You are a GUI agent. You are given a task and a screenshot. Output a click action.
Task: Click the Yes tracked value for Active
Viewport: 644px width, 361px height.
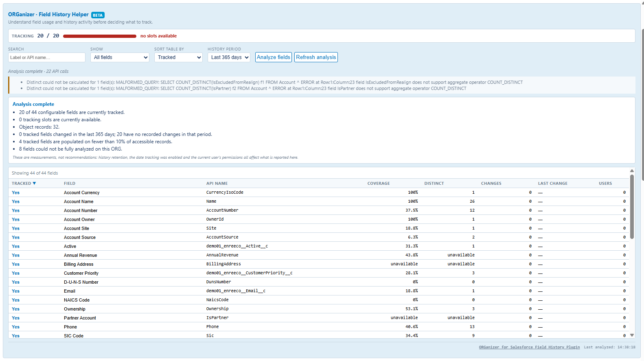[15, 246]
